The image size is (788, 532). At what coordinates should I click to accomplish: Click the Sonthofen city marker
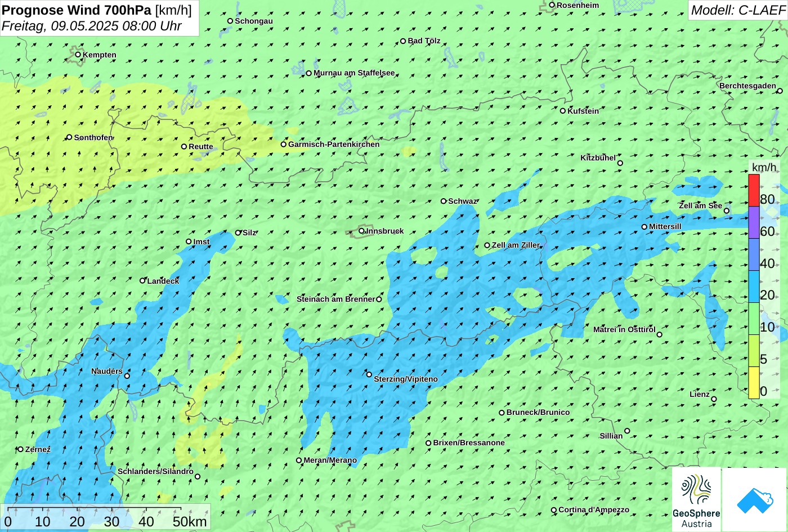pyautogui.click(x=69, y=137)
